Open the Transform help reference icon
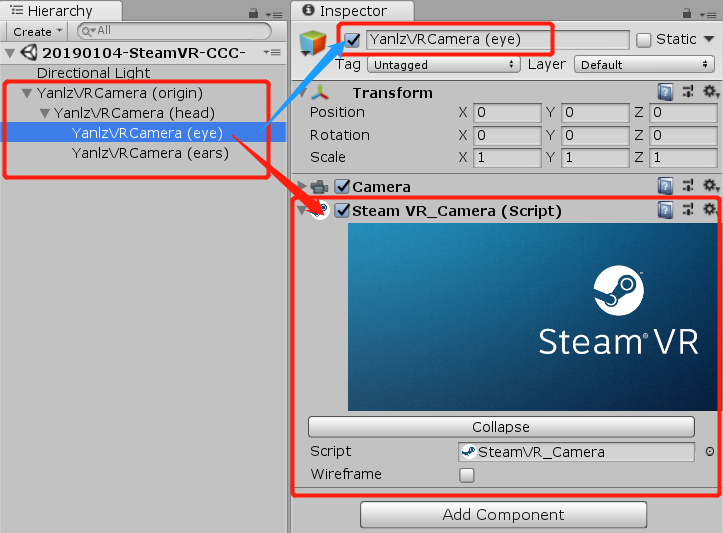The image size is (723, 533). [x=665, y=92]
